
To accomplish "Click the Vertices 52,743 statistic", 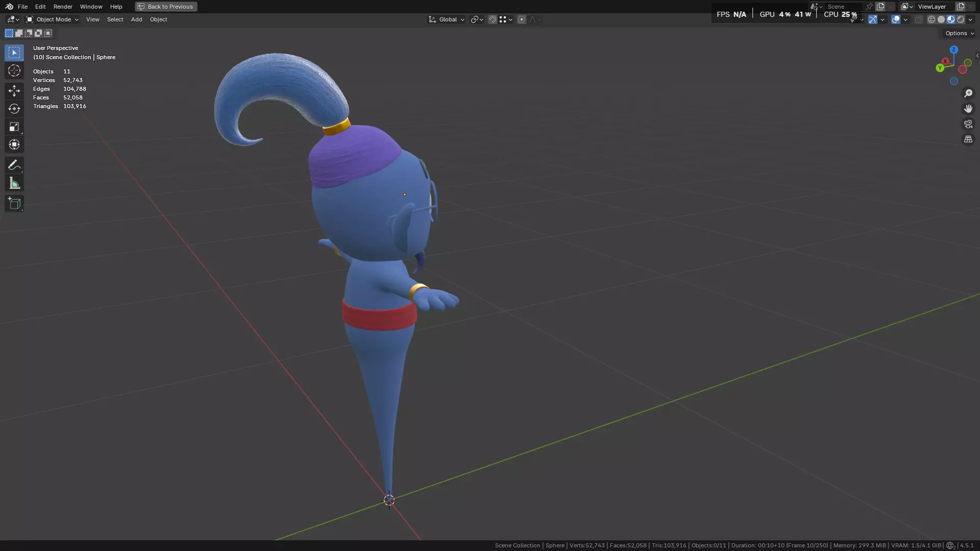I will pyautogui.click(x=58, y=80).
